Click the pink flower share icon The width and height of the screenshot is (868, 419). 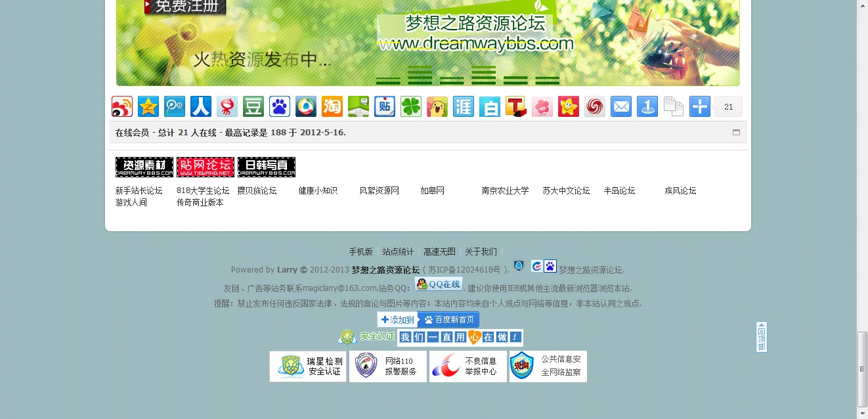(542, 106)
